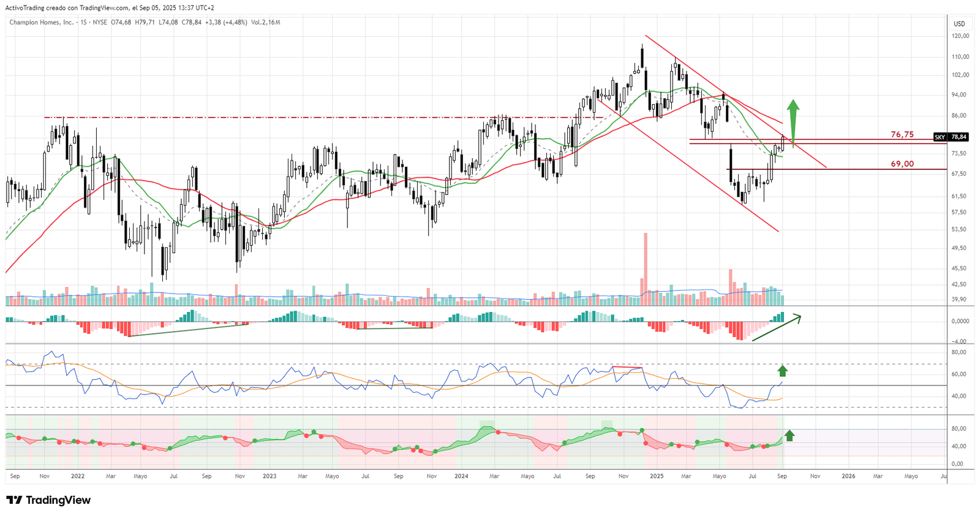The width and height of the screenshot is (980, 516).
Task: Click green up arrow in bottom oscillator panel
Action: pos(790,435)
